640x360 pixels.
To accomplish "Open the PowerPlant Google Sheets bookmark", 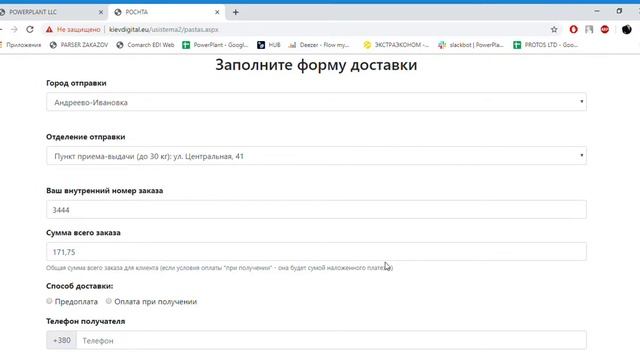I will click(x=215, y=45).
